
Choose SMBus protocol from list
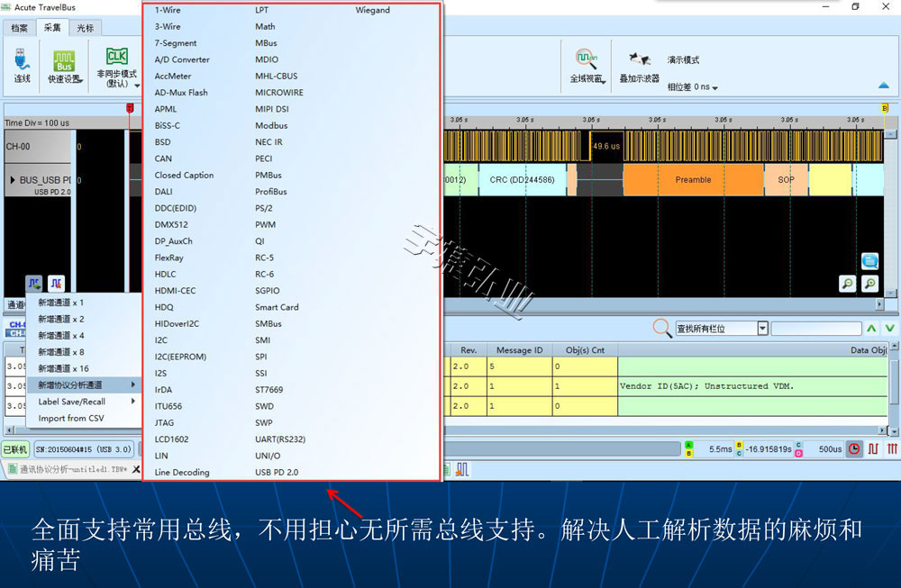tap(268, 323)
